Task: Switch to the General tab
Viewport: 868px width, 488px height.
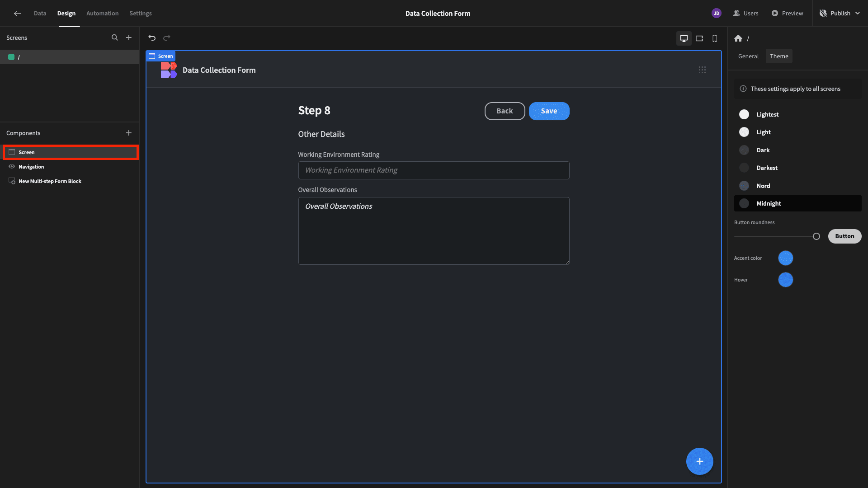Action: (748, 56)
